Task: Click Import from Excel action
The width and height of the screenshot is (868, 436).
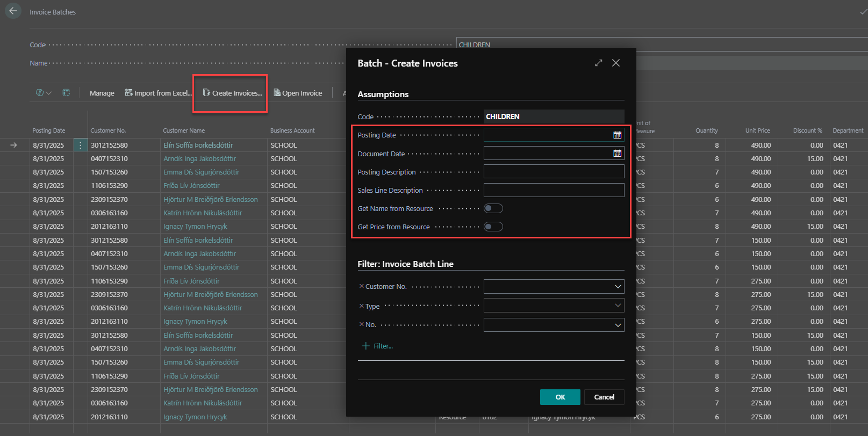Action: (158, 93)
